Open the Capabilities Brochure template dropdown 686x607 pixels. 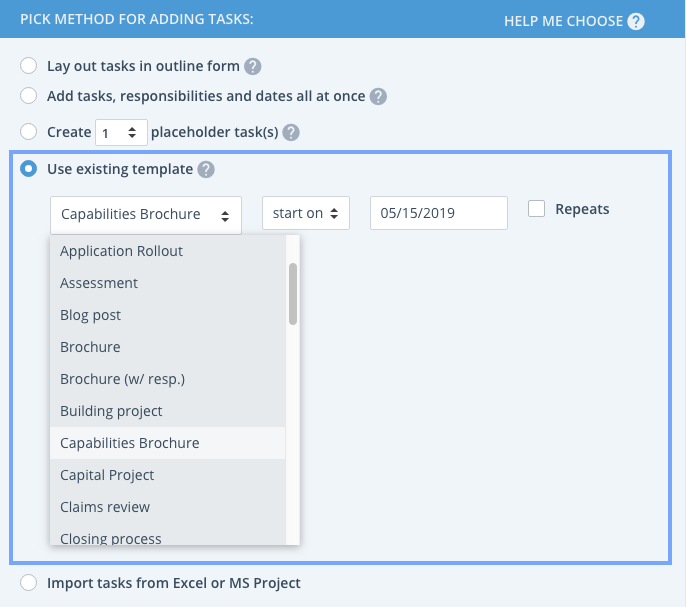[x=146, y=214]
